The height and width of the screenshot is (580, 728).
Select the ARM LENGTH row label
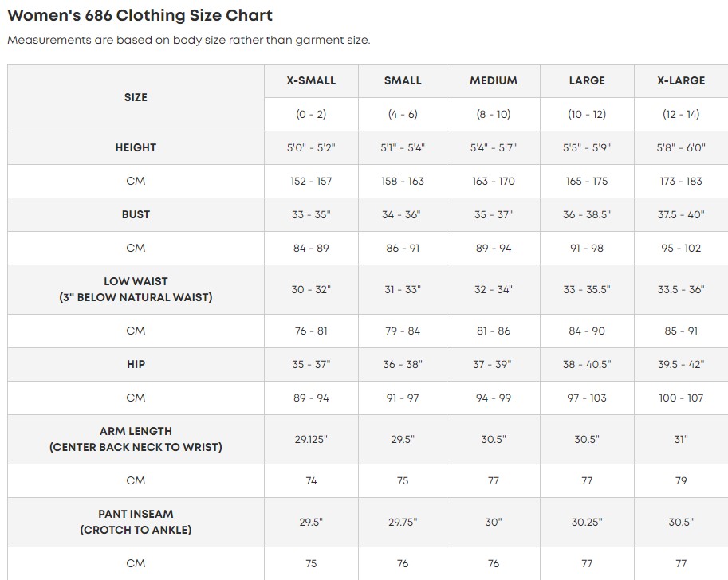click(x=136, y=439)
